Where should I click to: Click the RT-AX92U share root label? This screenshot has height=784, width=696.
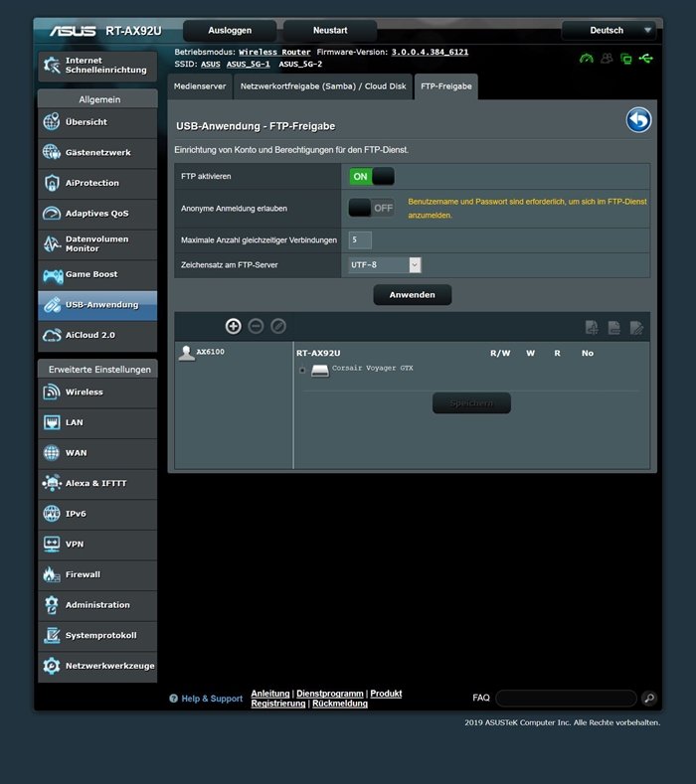[x=318, y=353]
